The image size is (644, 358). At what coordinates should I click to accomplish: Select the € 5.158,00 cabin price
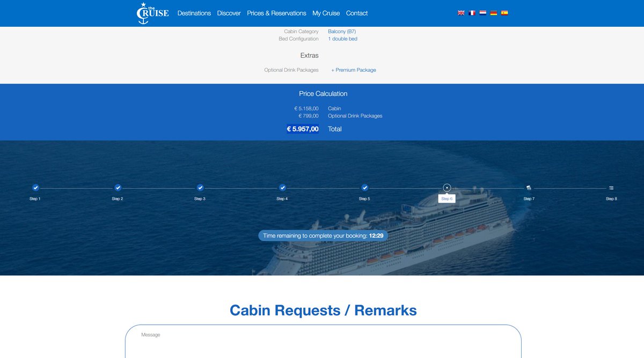pos(306,109)
